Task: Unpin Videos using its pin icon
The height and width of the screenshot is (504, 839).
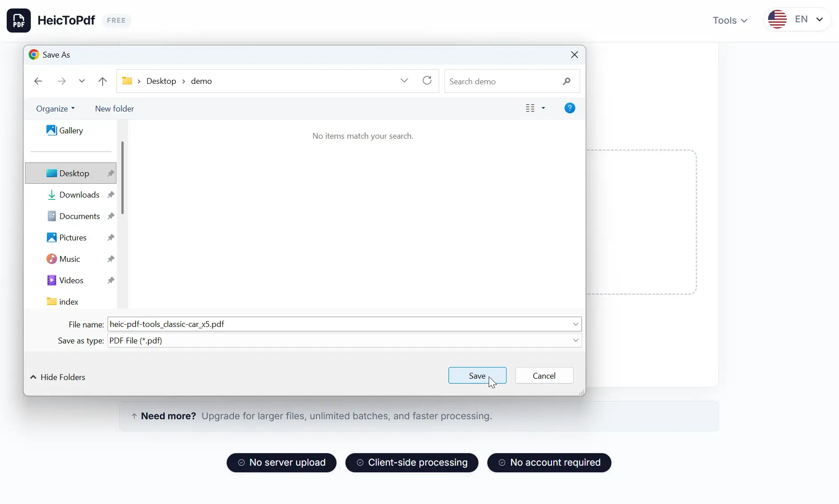Action: click(111, 280)
